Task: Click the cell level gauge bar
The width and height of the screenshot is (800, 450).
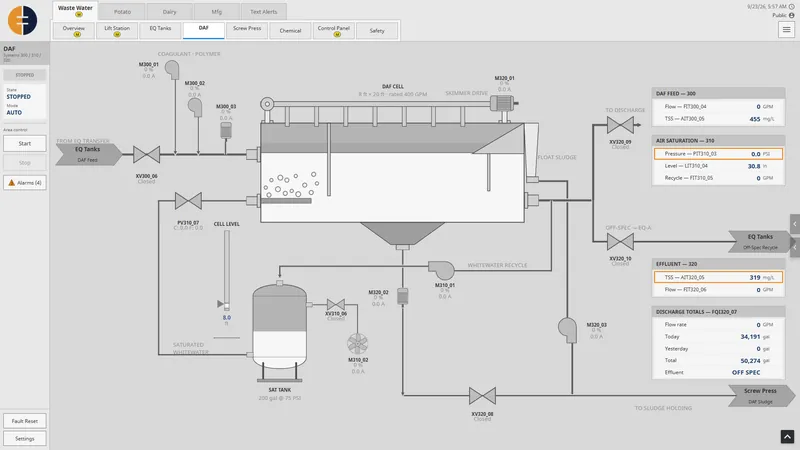Action: click(x=227, y=270)
